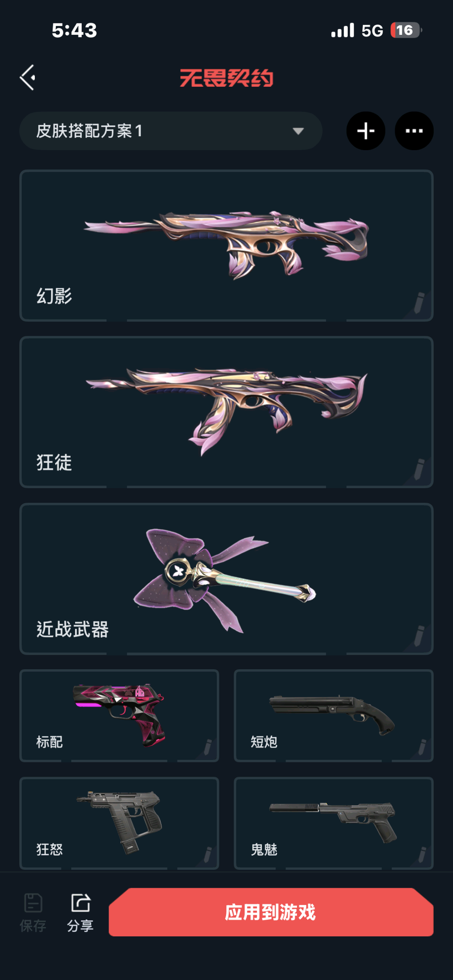Expand the 皮肤搭配方案1 dropdown arrow
This screenshot has width=453, height=980.
click(298, 131)
